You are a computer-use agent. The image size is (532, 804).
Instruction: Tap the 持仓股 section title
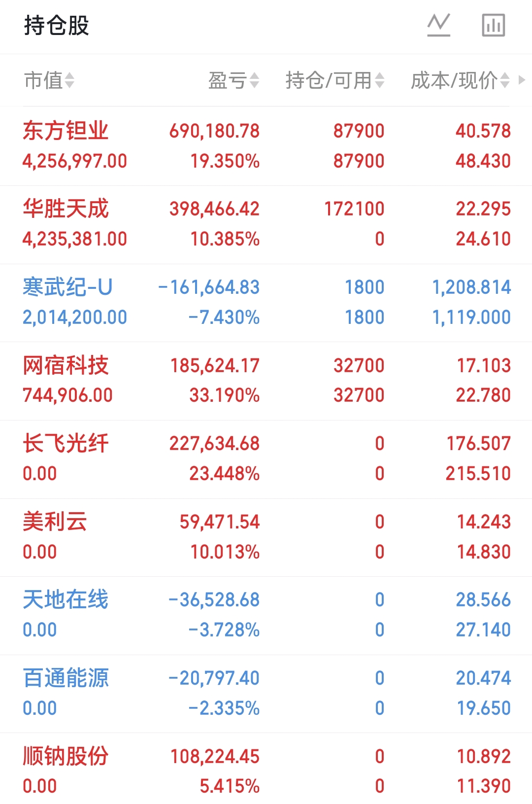[57, 26]
